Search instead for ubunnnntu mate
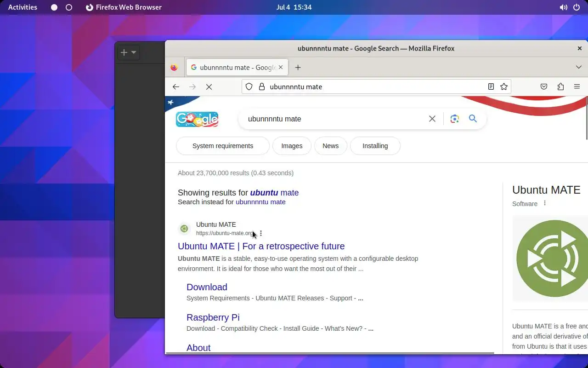This screenshot has height=368, width=588. click(260, 202)
